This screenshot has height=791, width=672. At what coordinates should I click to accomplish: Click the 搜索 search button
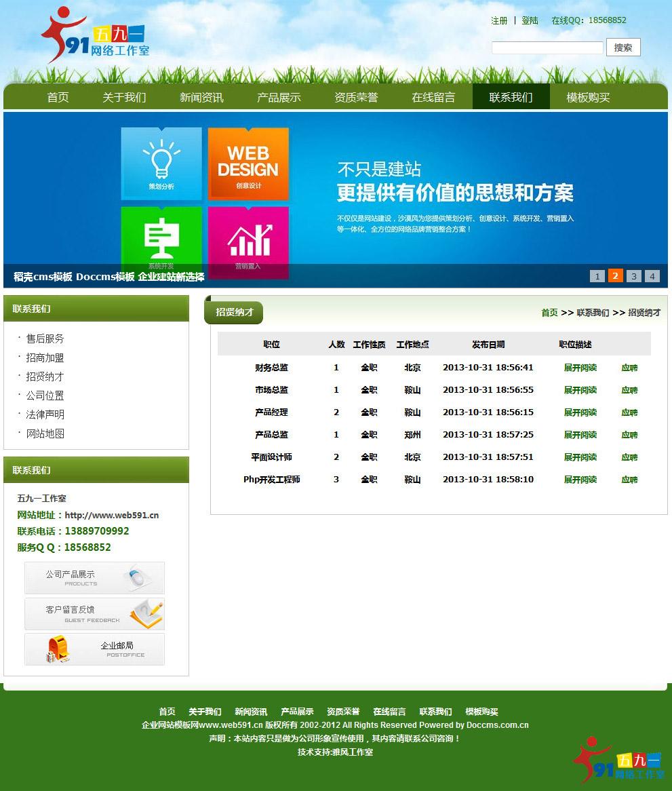click(x=623, y=47)
